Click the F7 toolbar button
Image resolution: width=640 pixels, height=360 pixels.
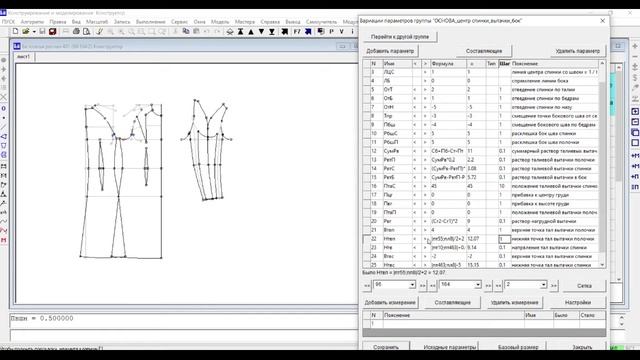coord(297,31)
